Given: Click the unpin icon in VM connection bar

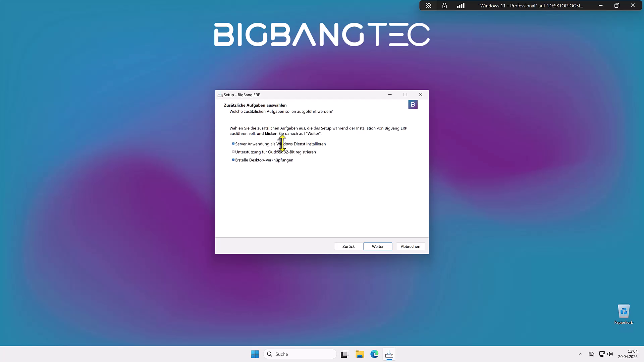Looking at the screenshot, I should (x=428, y=5).
